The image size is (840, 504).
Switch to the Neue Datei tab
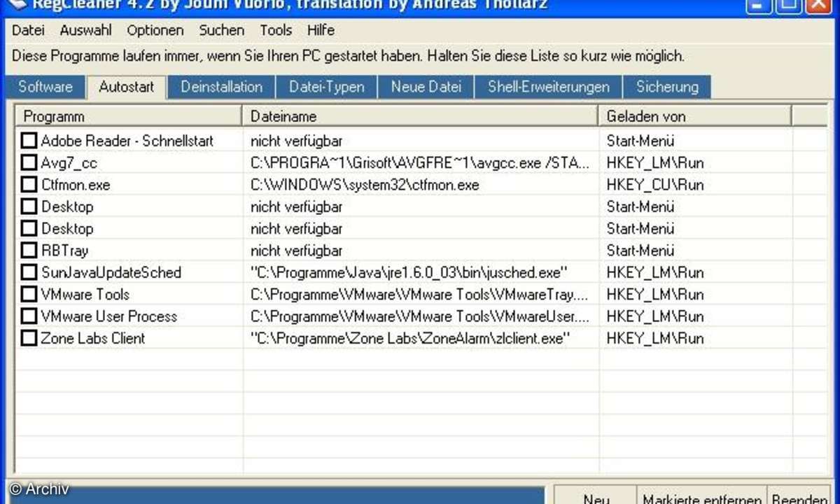(426, 87)
